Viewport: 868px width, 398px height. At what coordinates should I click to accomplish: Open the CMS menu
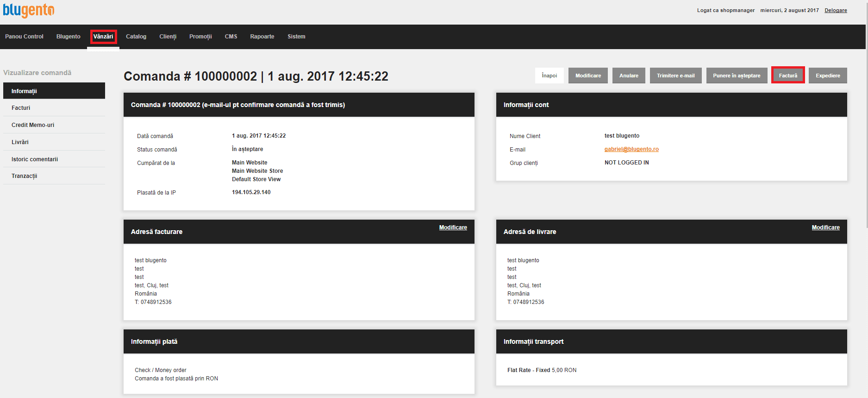click(231, 37)
